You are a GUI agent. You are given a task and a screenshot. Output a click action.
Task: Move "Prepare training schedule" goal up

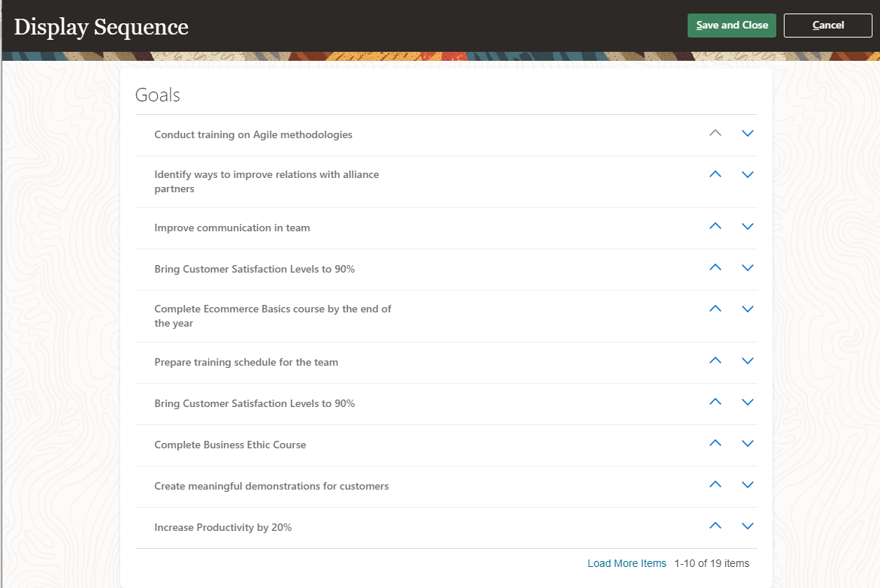[x=715, y=360]
